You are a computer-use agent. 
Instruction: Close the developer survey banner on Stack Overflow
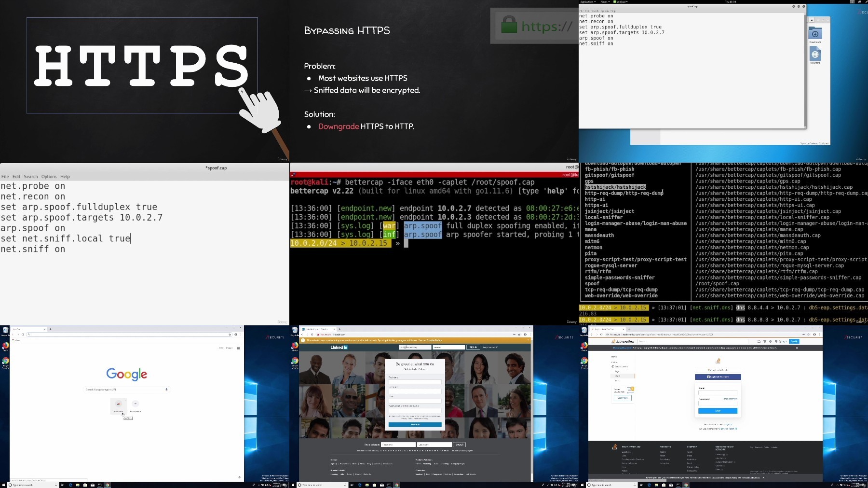coord(797,348)
